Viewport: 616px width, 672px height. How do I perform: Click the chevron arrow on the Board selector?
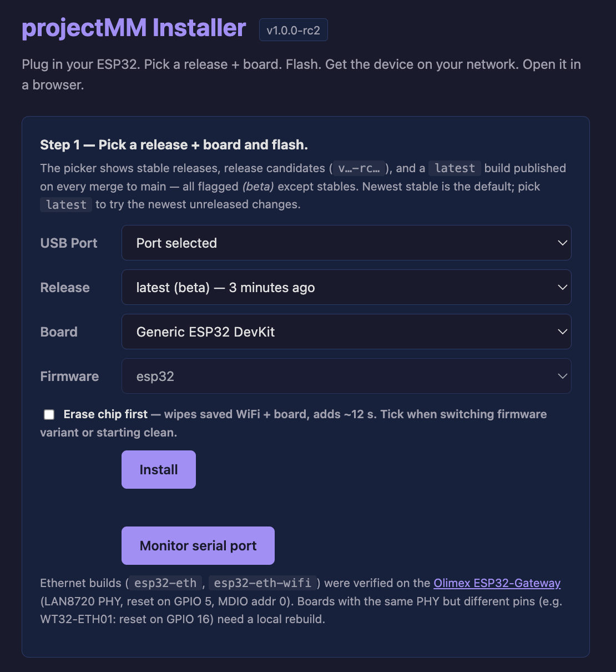[x=562, y=332]
